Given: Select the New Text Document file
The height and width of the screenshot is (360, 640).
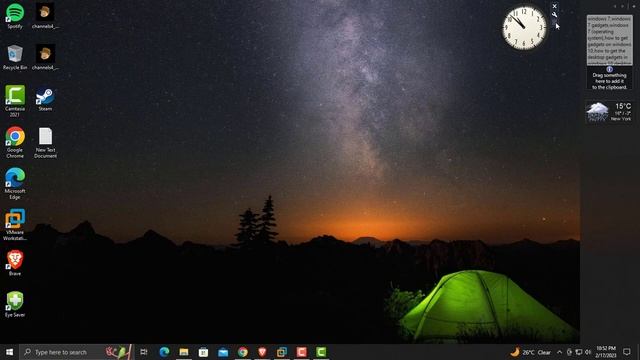Looking at the screenshot, I should click(x=45, y=142).
